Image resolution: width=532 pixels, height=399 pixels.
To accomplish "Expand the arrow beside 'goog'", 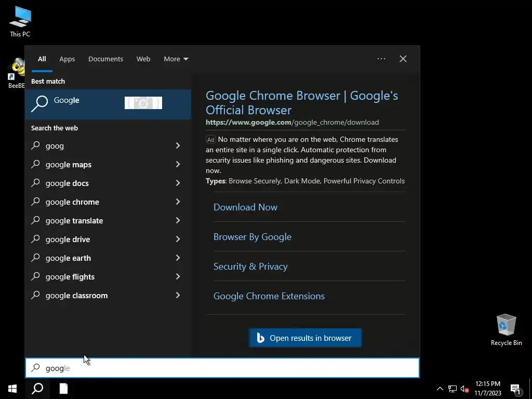I will 178,145.
